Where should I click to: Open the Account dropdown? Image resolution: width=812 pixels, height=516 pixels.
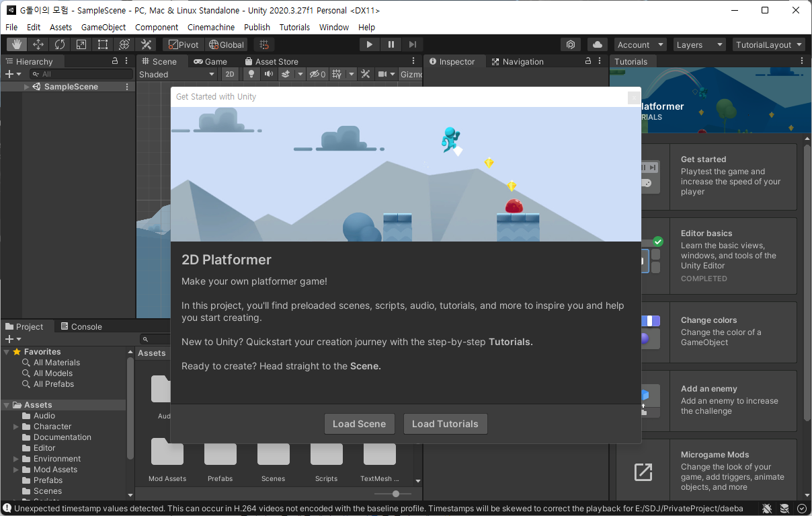tap(640, 44)
